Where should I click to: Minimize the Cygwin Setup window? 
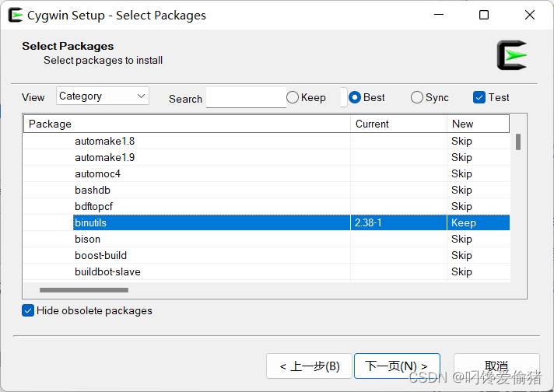point(439,15)
